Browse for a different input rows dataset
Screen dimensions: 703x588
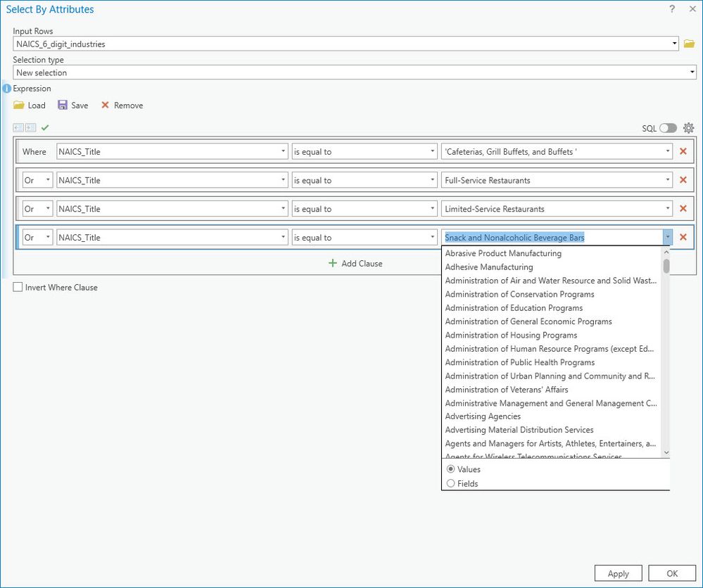[690, 43]
